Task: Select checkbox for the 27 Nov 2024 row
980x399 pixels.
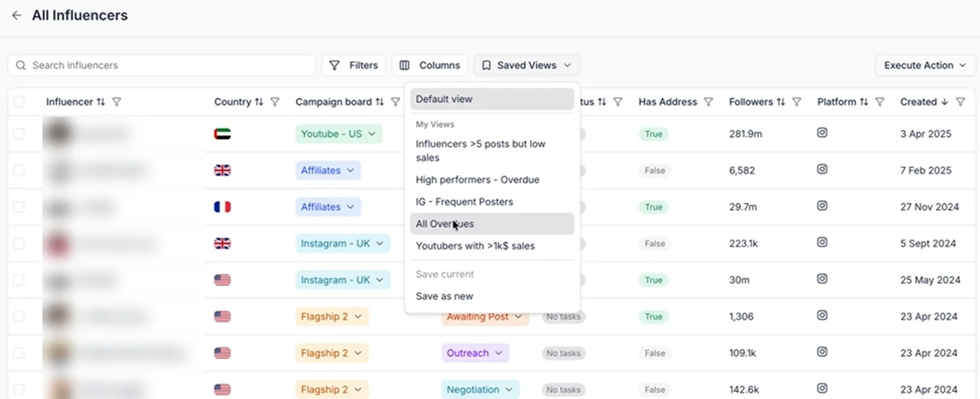Action: 18,207
